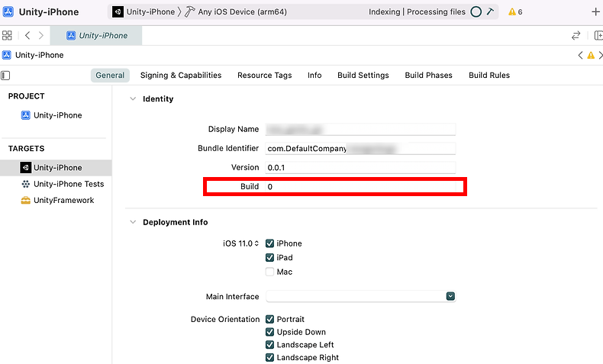Viewport: 603px width, 364px height.
Task: Click the Version field showing 0.0.1
Action: [360, 168]
